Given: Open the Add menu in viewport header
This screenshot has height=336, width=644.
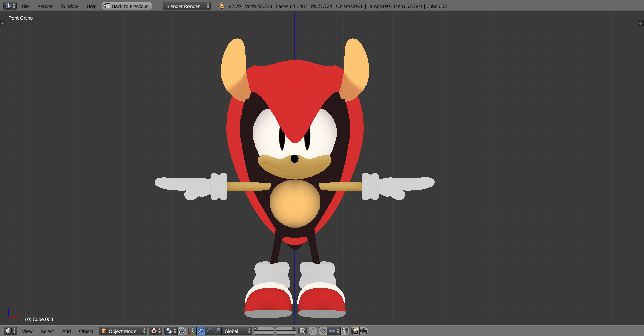Looking at the screenshot, I should pyautogui.click(x=66, y=331).
